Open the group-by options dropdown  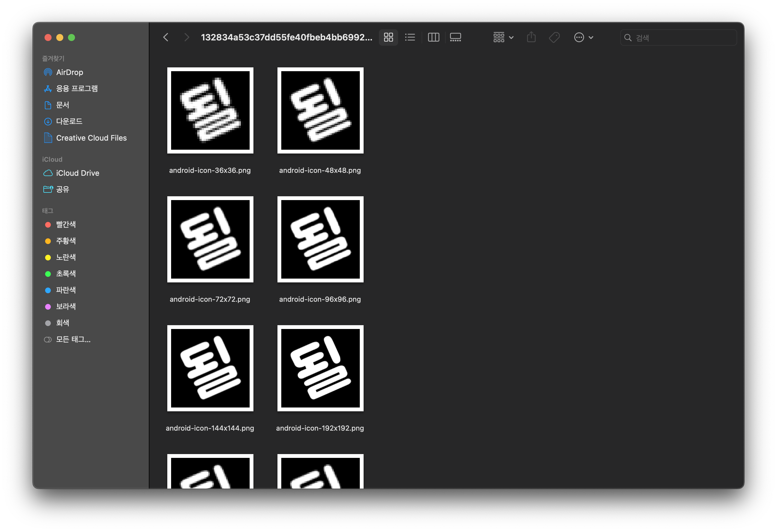[503, 37]
